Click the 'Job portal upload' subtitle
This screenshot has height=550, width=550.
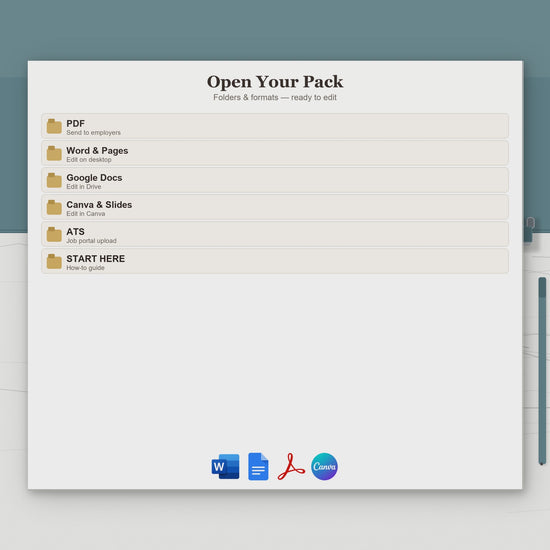point(92,241)
